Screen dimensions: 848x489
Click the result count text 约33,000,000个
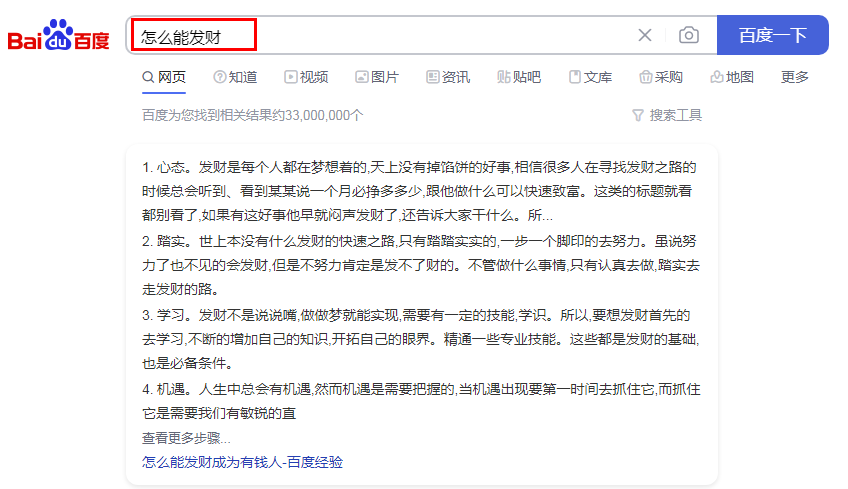click(317, 115)
